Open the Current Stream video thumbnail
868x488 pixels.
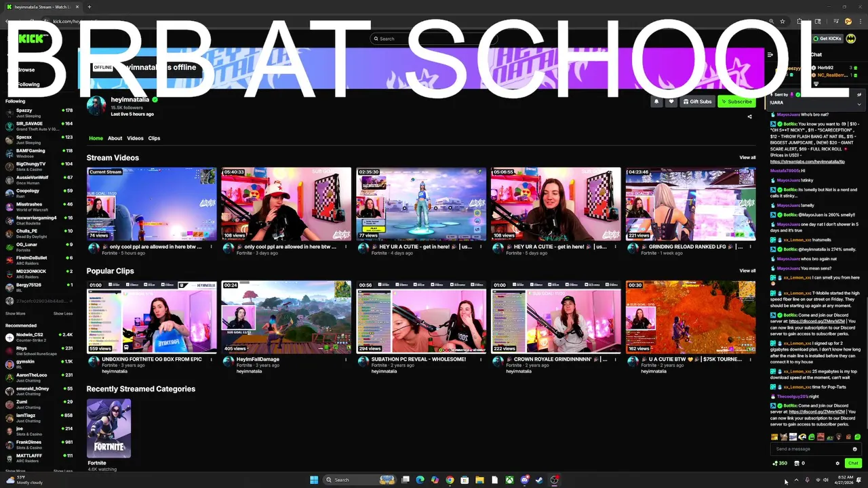pyautogui.click(x=151, y=204)
